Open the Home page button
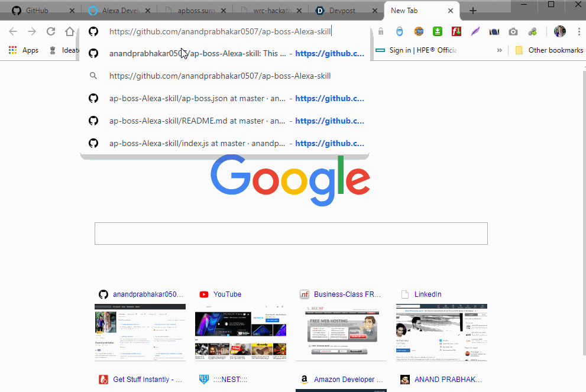 tap(70, 31)
